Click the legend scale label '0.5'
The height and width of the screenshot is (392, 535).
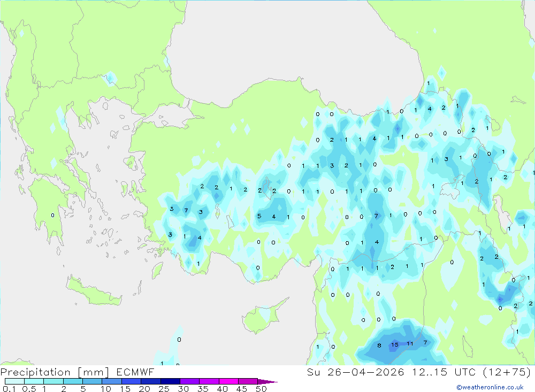(29, 389)
